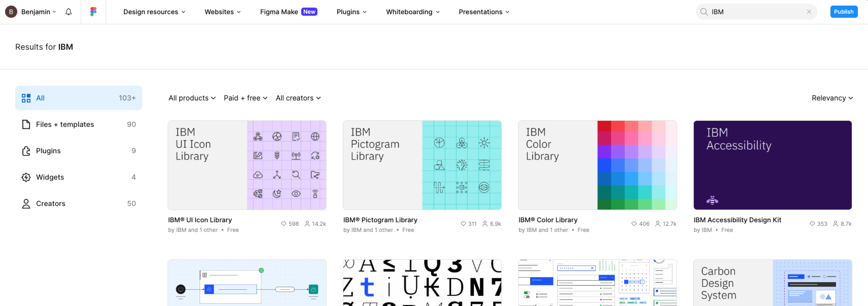Click the All grid icon in sidebar
This screenshot has height=306, width=868.
click(x=26, y=98)
